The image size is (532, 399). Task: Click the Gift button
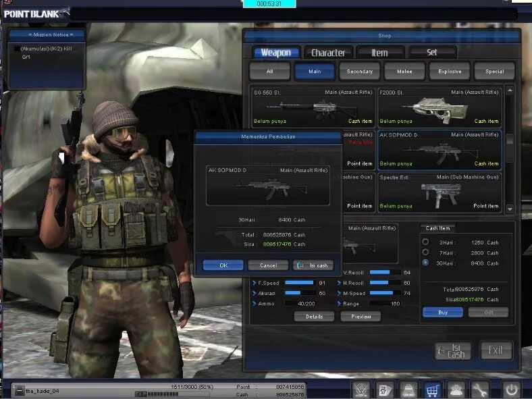(x=488, y=312)
